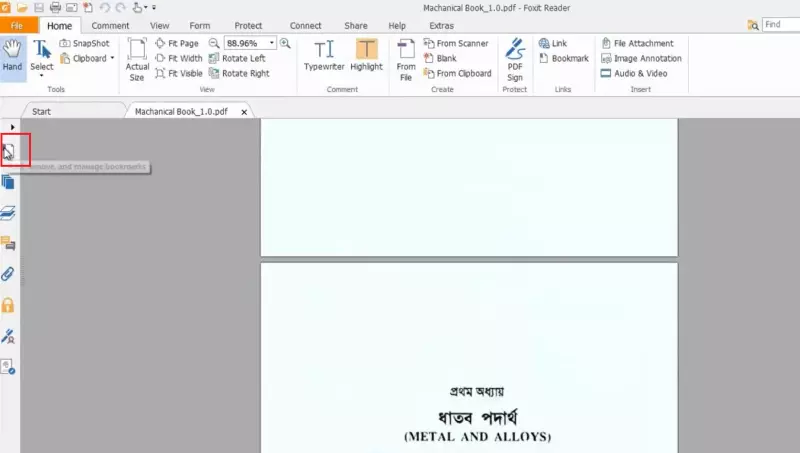Close the Machanical Book_1.0.pdf tab
Screen dimensions: 800x453
(244, 112)
